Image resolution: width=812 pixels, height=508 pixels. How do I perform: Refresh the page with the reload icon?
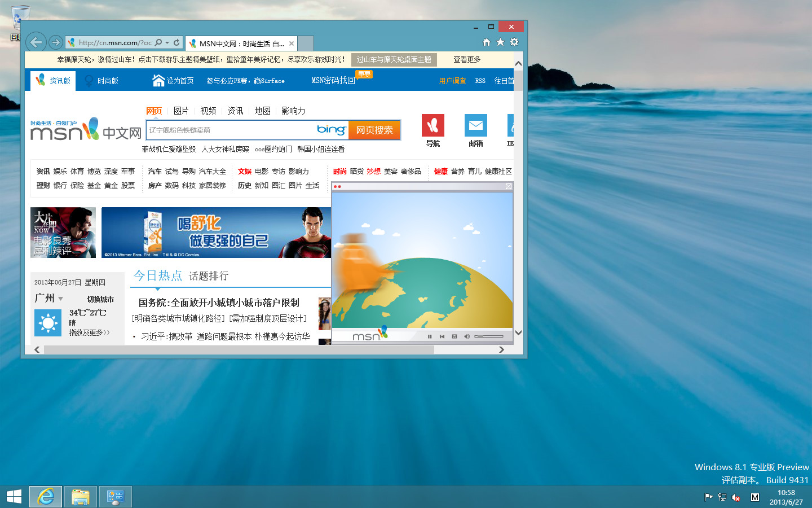(176, 42)
